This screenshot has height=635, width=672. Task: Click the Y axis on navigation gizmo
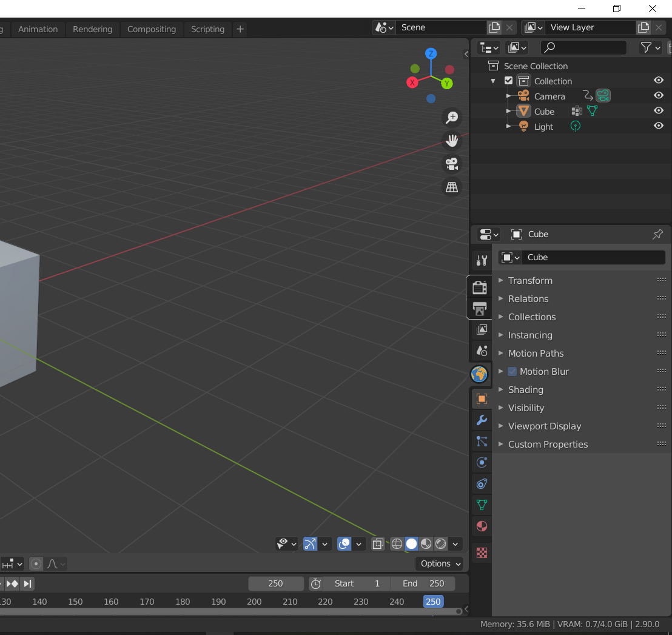(x=447, y=84)
